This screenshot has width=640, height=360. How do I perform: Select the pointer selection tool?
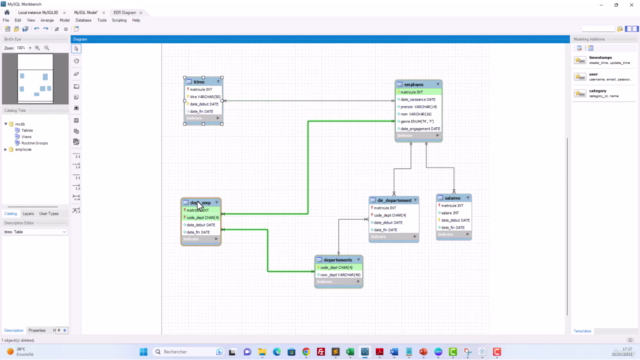76,49
